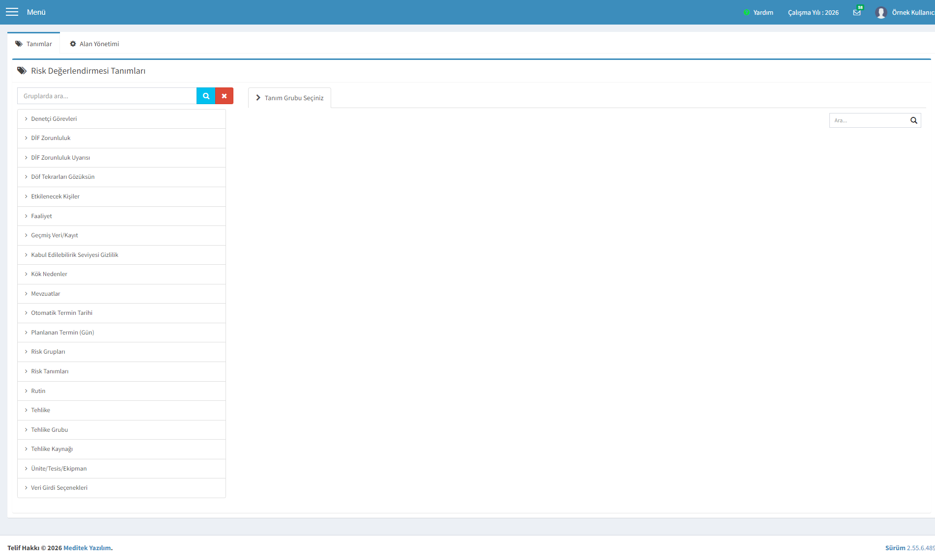Expand Döf Tekrarları Gözüksün group
This screenshot has height=560, width=935.
(x=121, y=177)
